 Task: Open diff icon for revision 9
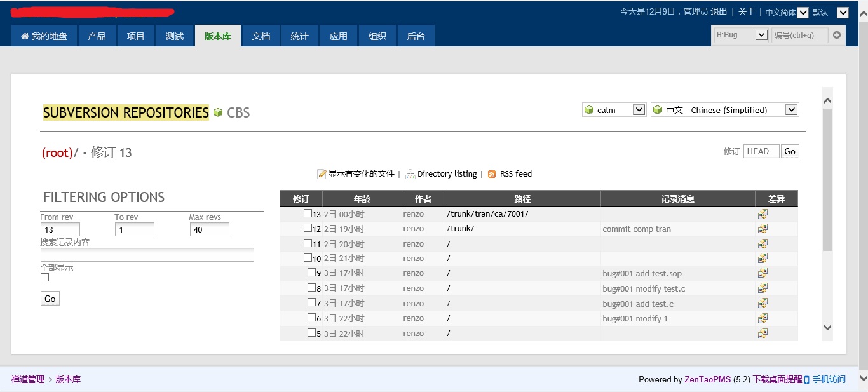pos(763,273)
